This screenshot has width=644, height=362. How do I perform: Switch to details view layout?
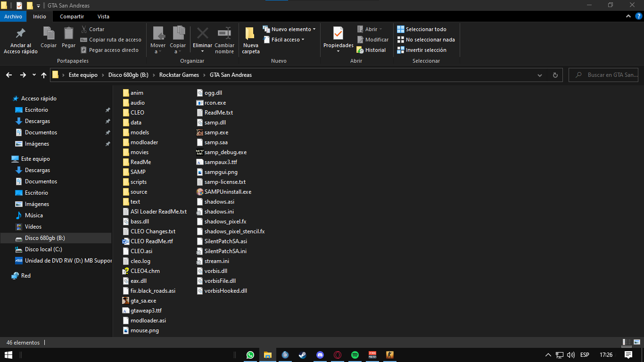click(627, 343)
